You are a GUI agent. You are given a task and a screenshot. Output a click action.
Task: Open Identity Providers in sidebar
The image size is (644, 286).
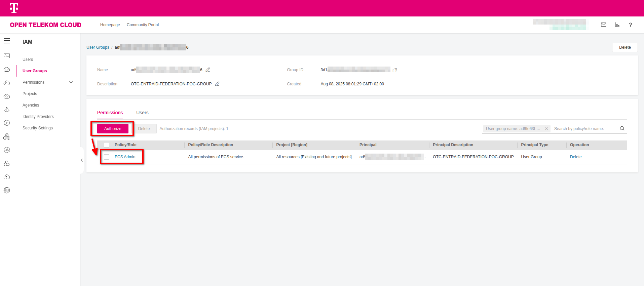[38, 117]
